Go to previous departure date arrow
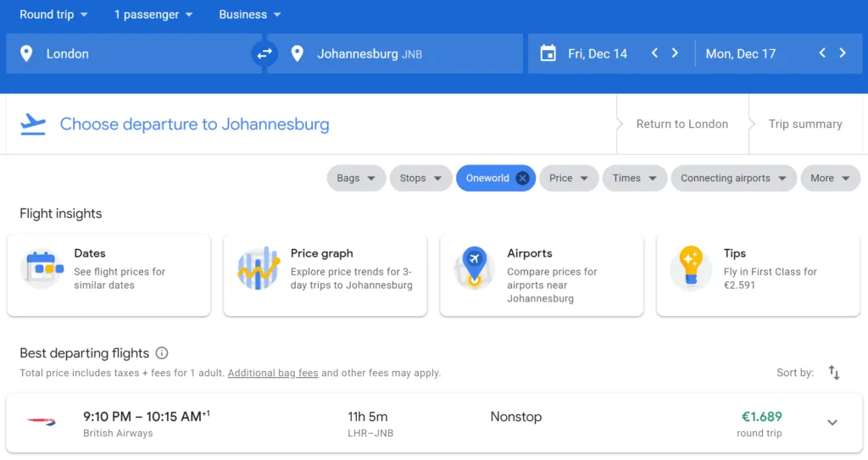Screen dimensions: 868x460 click(654, 53)
